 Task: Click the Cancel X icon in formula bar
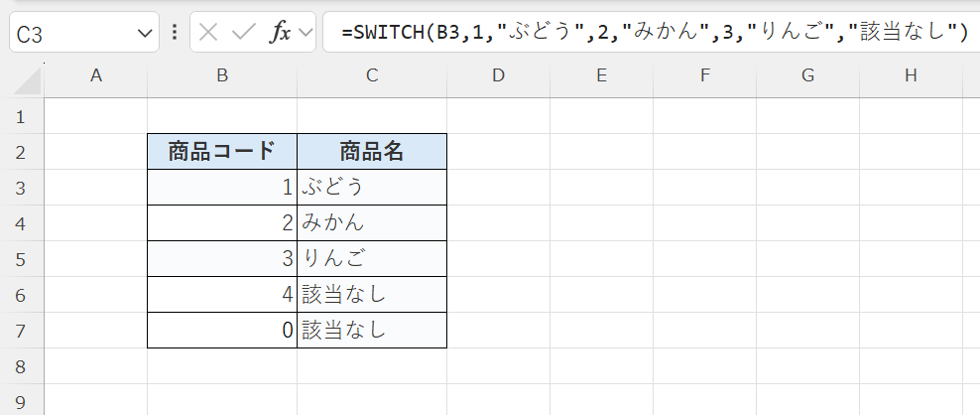[208, 32]
